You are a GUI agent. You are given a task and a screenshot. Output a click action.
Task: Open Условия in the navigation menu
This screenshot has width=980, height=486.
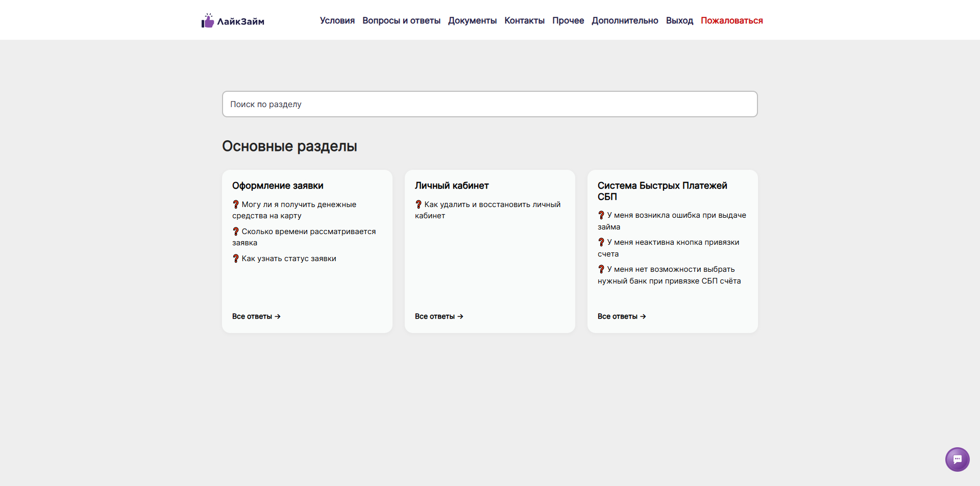(337, 20)
